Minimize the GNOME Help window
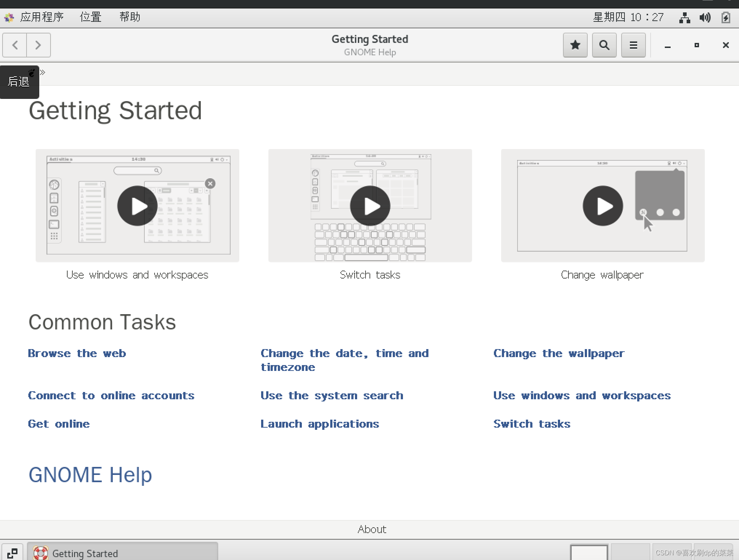 pyautogui.click(x=667, y=45)
